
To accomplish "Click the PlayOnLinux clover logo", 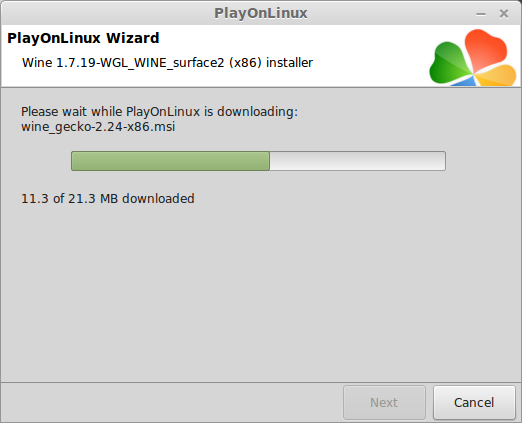I will click(x=473, y=57).
